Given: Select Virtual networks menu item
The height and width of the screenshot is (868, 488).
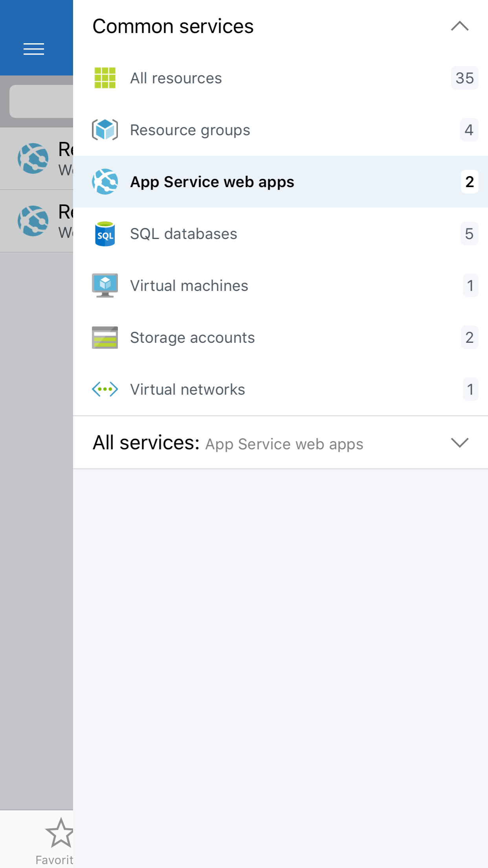Looking at the screenshot, I should coord(281,389).
